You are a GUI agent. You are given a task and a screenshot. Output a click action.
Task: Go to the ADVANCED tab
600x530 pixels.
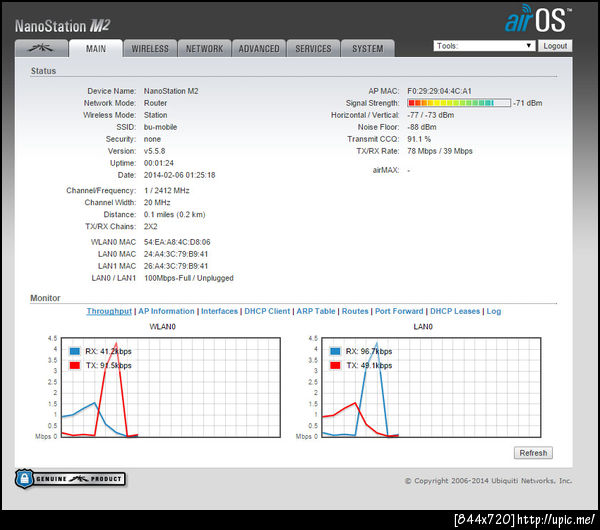point(259,49)
